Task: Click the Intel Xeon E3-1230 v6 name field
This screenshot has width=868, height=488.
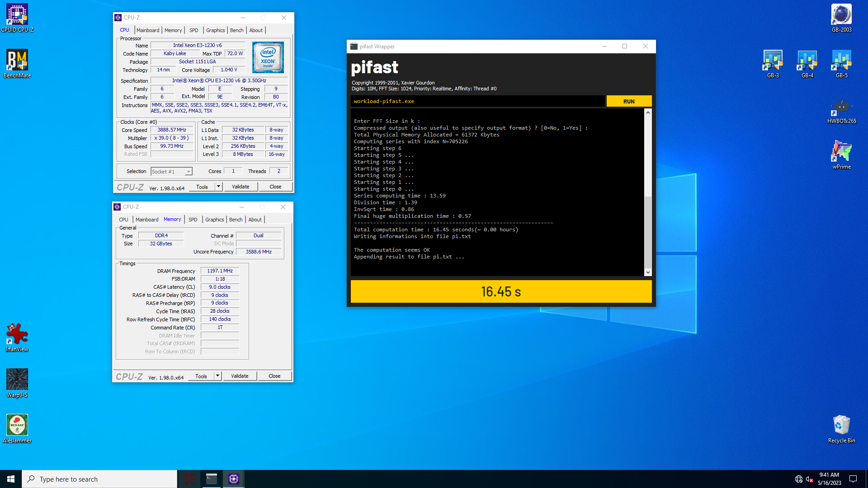Action: pyautogui.click(x=197, y=45)
